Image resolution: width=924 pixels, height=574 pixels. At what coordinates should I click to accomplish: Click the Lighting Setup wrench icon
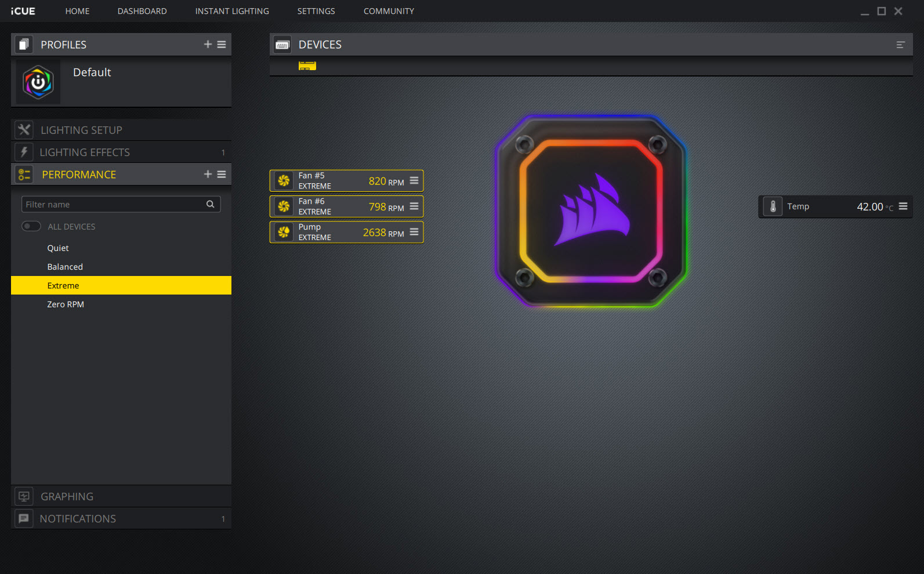pyautogui.click(x=24, y=130)
